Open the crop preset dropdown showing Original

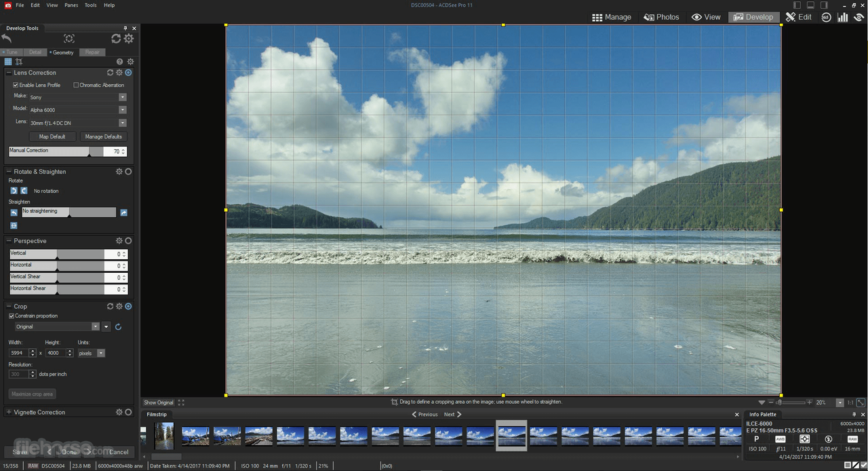point(96,326)
